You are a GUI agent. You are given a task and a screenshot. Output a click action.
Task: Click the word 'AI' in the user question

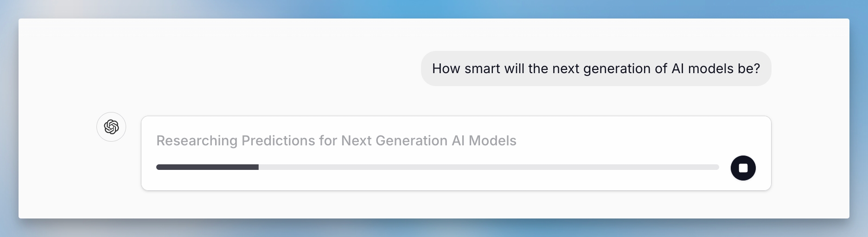pos(677,69)
